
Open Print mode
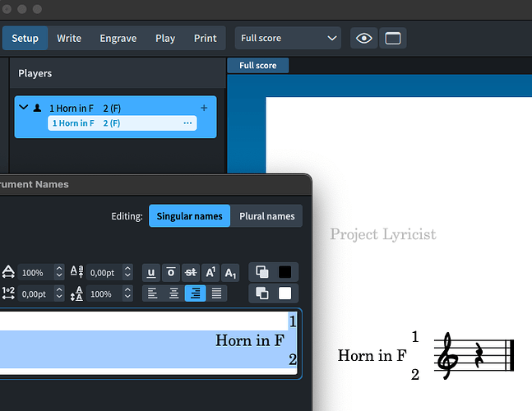(x=206, y=39)
